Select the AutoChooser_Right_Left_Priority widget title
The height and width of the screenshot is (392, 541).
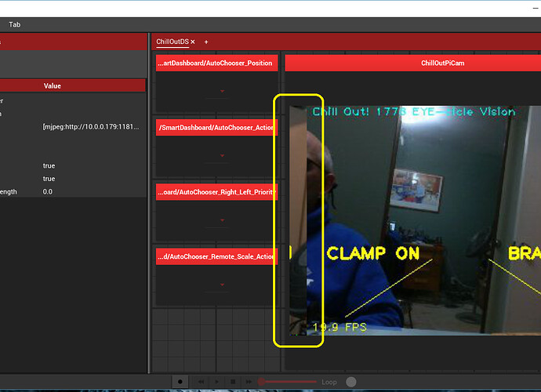click(x=216, y=192)
